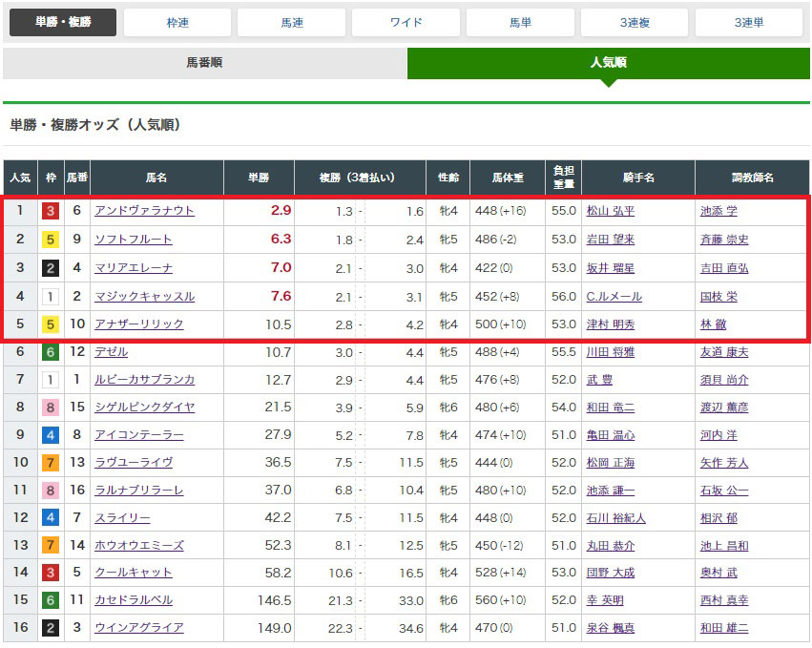The width and height of the screenshot is (812, 648).
Task: Click the trainer name 矢作 芳人
Action: 723,463
